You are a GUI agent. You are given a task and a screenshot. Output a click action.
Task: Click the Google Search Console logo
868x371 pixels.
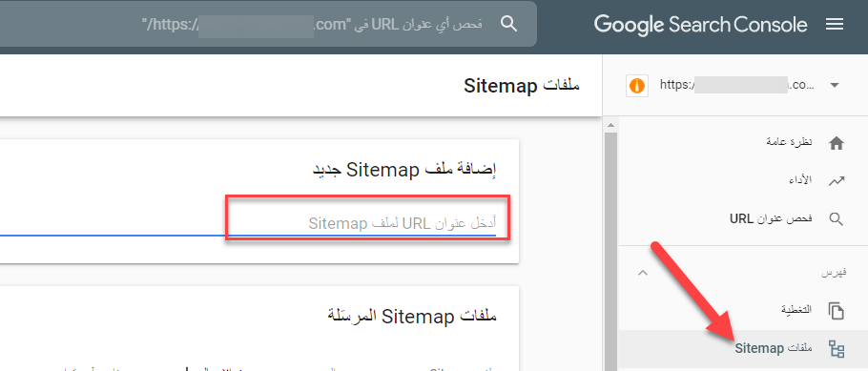coord(700,25)
